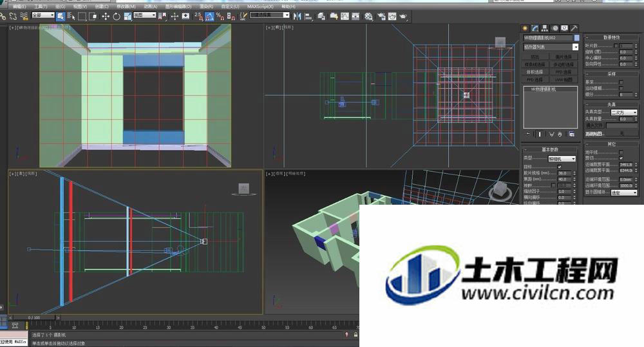The width and height of the screenshot is (644, 347).
Task: Click the Mirror tool icon
Action: 298,16
